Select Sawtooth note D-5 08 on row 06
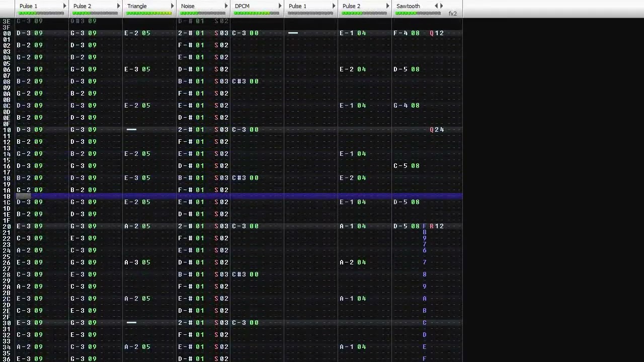Image resolution: width=644 pixels, height=362 pixels. click(406, 69)
